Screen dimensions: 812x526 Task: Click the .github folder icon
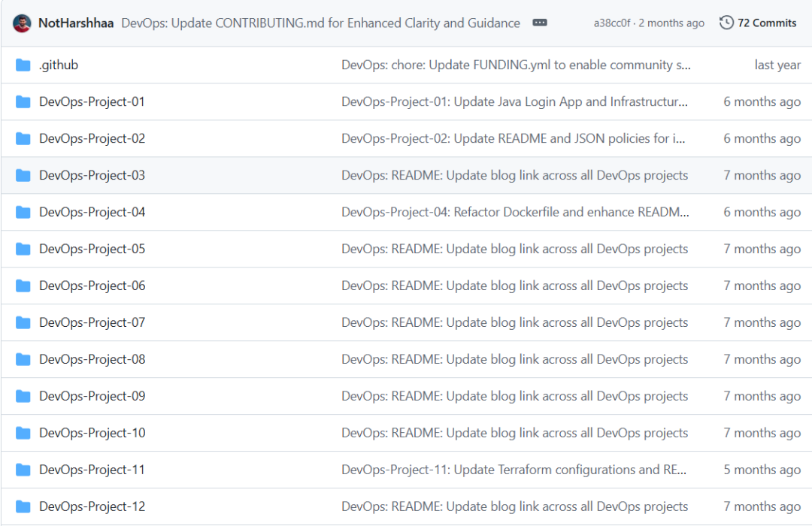[23, 65]
